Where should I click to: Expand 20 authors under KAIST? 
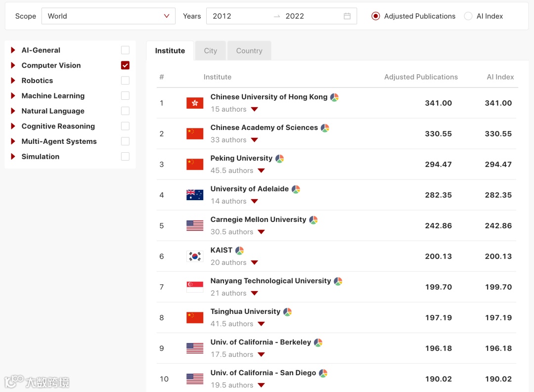(x=255, y=262)
